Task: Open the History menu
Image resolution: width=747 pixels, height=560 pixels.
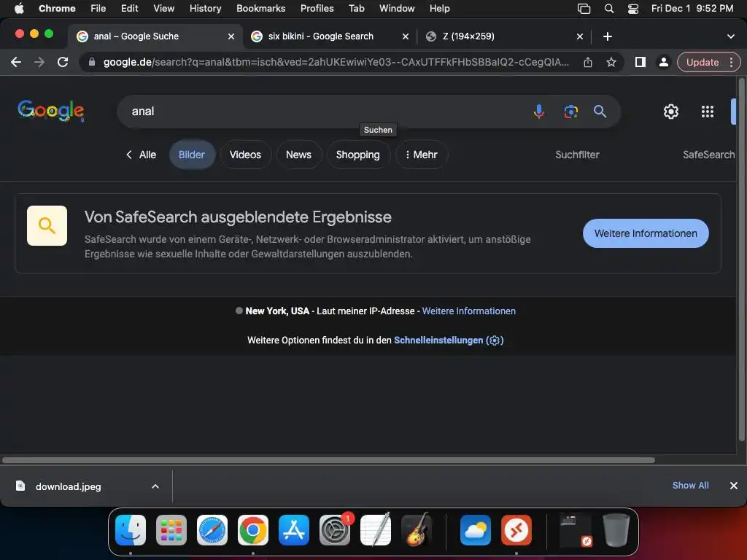Action: tap(205, 9)
